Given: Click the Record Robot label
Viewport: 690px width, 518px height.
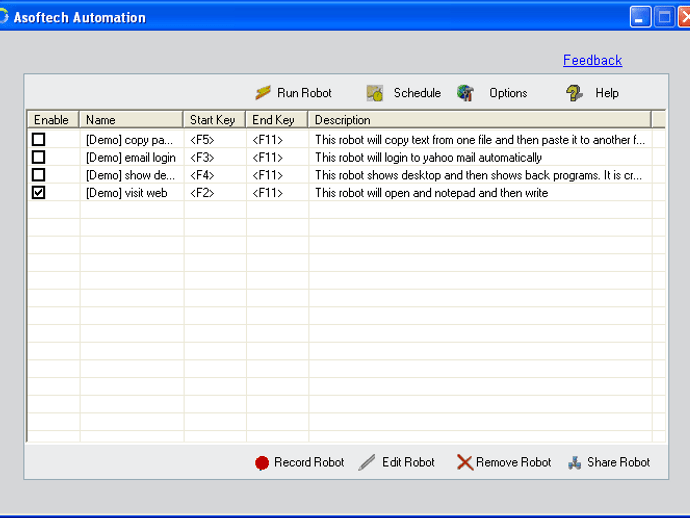Looking at the screenshot, I should (309, 463).
